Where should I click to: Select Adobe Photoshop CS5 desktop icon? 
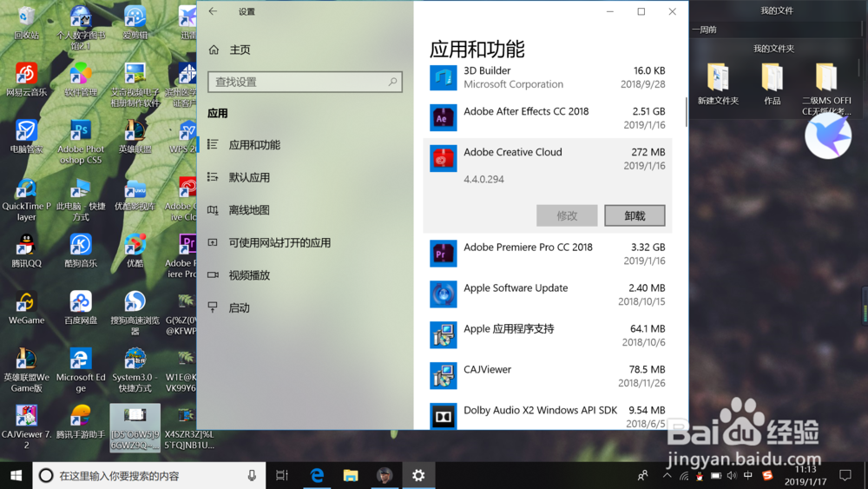coord(81,142)
